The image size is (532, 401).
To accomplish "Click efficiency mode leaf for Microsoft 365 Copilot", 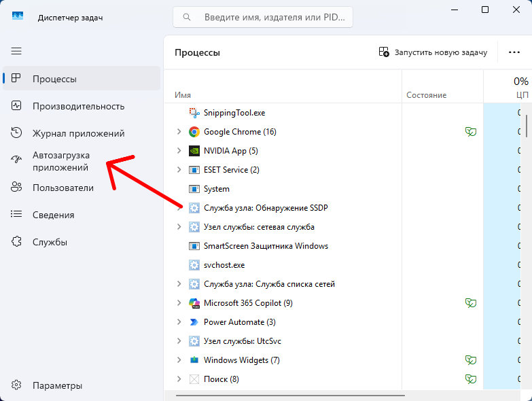I will pyautogui.click(x=471, y=303).
